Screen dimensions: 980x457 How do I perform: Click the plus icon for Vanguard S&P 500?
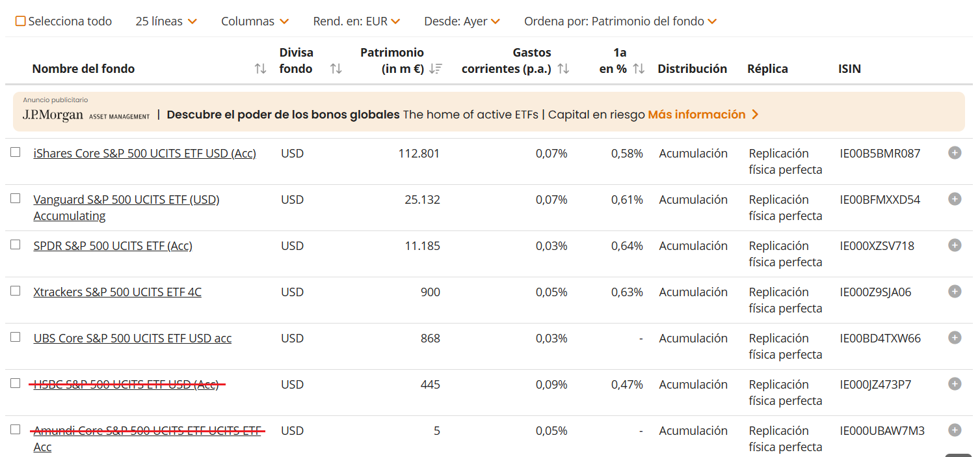[x=955, y=199]
